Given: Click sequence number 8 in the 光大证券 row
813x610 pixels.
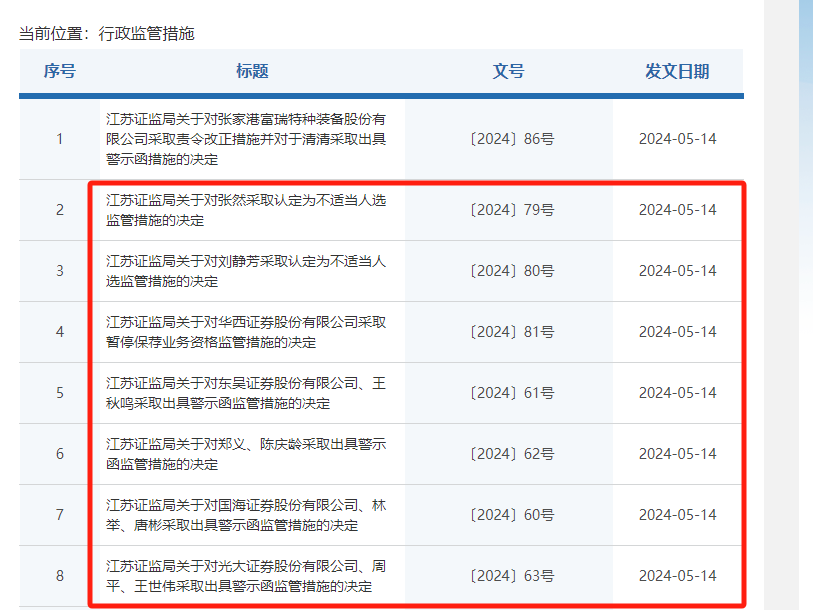Looking at the screenshot, I should tap(60, 576).
